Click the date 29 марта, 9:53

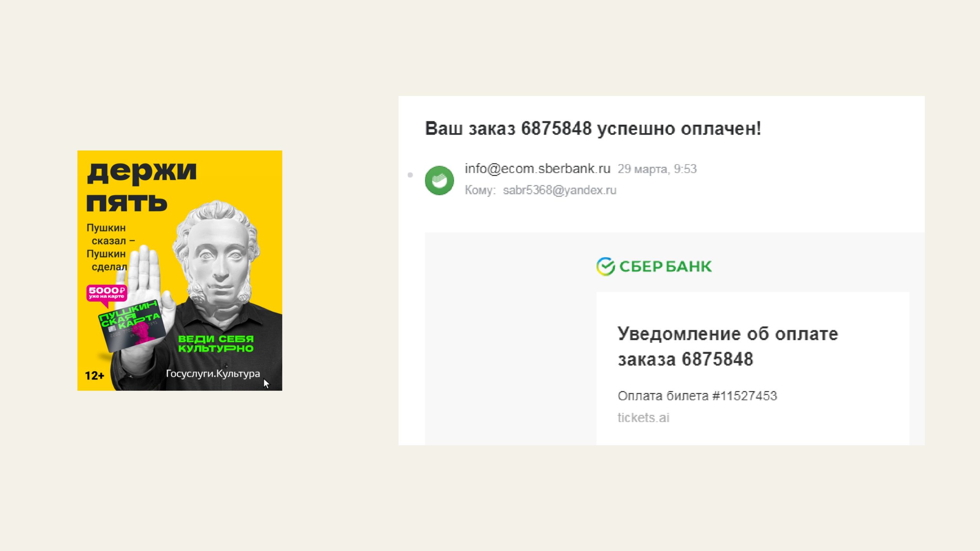tap(657, 169)
